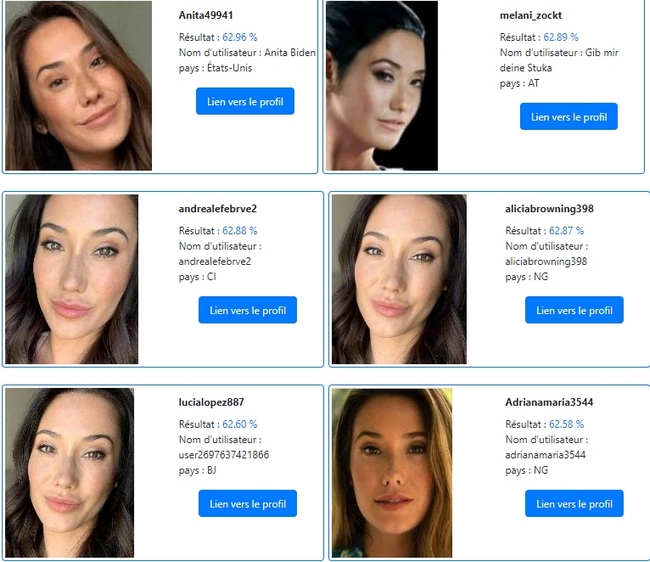Open the profile link for aliciabrowning398
Viewport: 650px width, 562px height.
pyautogui.click(x=574, y=310)
